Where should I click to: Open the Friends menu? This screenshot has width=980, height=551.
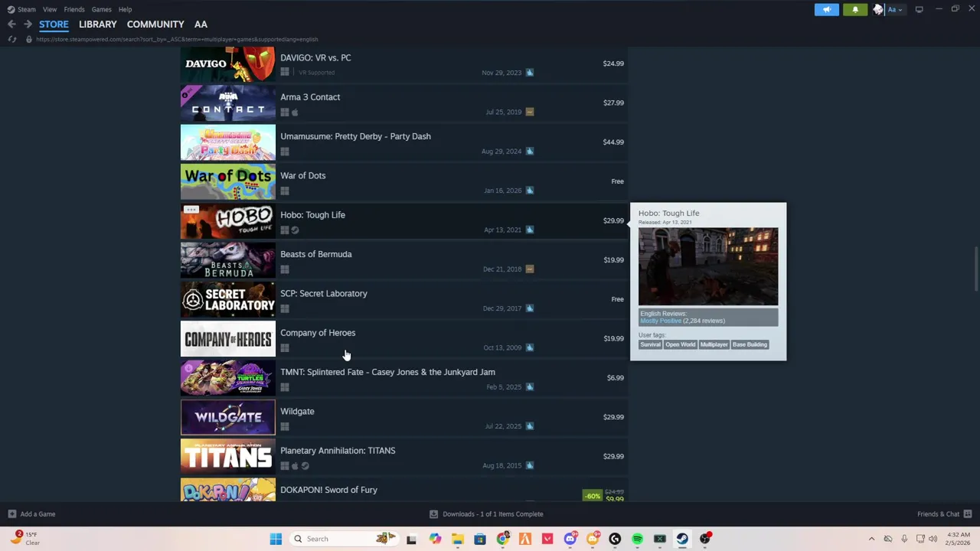(x=74, y=9)
